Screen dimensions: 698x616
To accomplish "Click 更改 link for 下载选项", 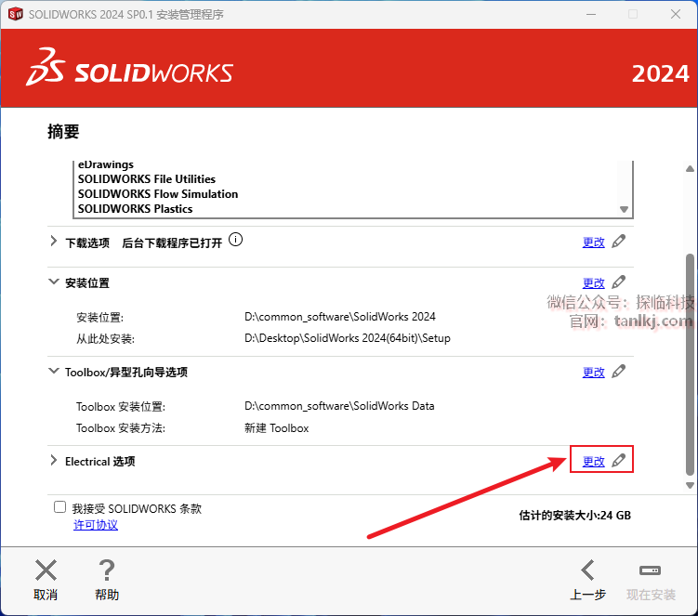I will pos(593,242).
